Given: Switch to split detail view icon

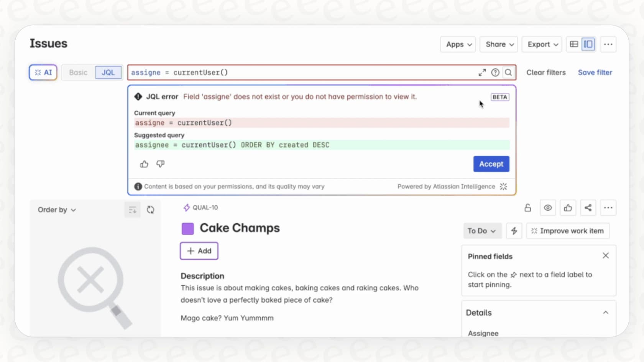Looking at the screenshot, I should [588, 44].
